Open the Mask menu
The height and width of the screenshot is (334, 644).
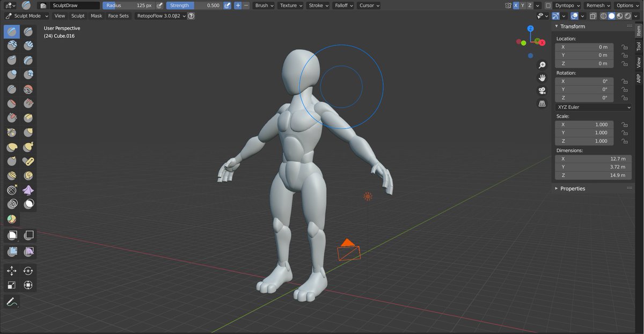click(97, 16)
